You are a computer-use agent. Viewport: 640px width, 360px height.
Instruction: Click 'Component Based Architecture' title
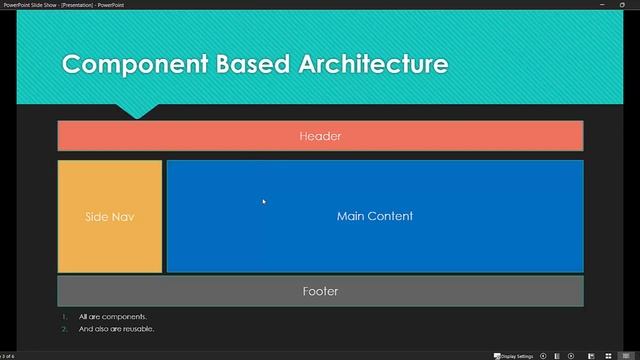[255, 64]
